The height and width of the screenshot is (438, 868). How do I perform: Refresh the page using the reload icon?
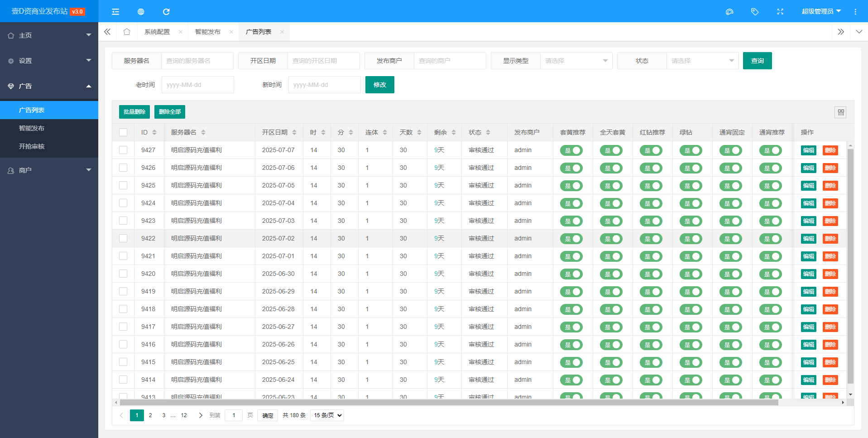(166, 12)
